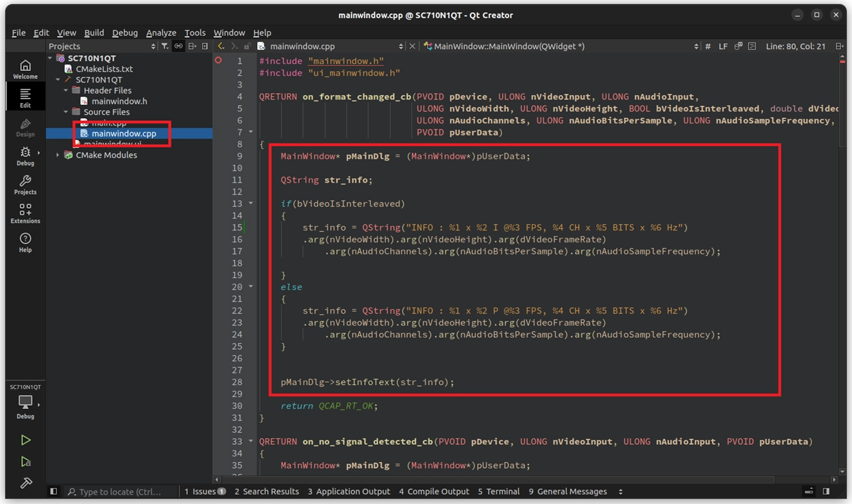The image size is (852, 504).
Task: Build project using hammer icon
Action: [25, 483]
